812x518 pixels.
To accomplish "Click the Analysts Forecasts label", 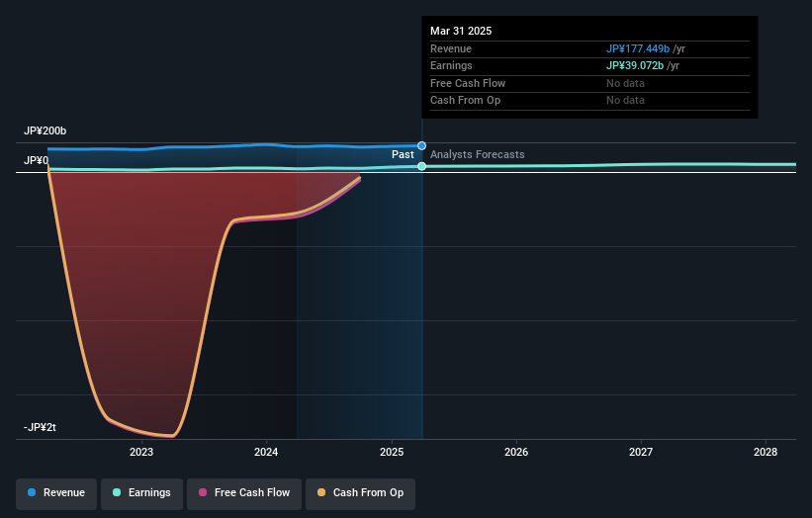I will 477,155.
